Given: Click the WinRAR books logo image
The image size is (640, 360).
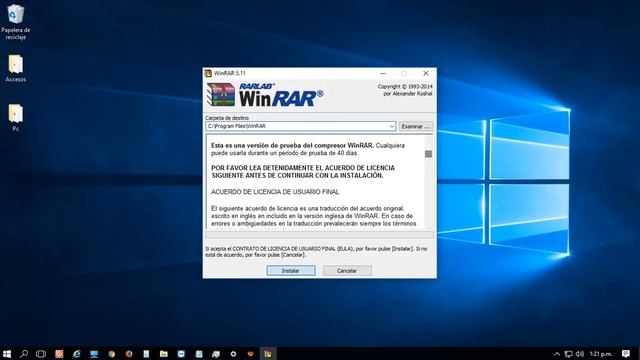Looking at the screenshot, I should [x=221, y=95].
